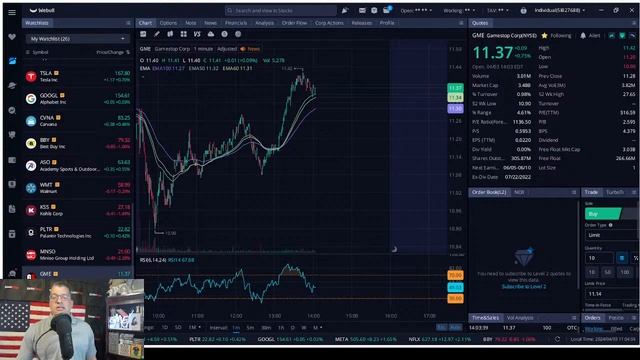Toggle the quantity percent unit button
The height and width of the screenshot is (360, 640).
635,258
